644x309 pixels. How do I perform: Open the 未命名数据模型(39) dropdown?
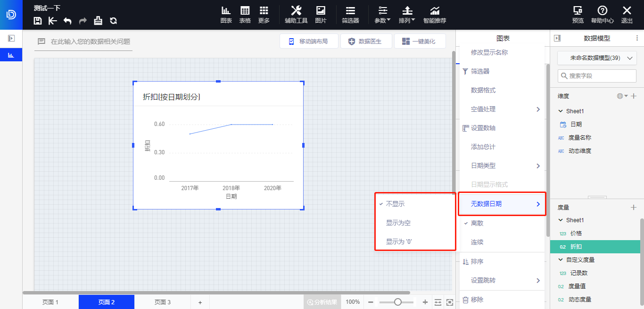pos(597,58)
